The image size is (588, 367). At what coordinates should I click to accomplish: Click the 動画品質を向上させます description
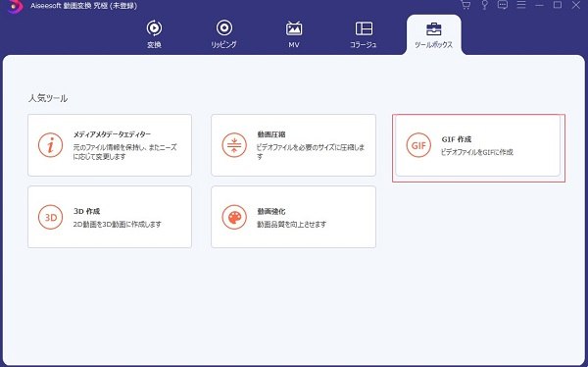pyautogui.click(x=291, y=225)
